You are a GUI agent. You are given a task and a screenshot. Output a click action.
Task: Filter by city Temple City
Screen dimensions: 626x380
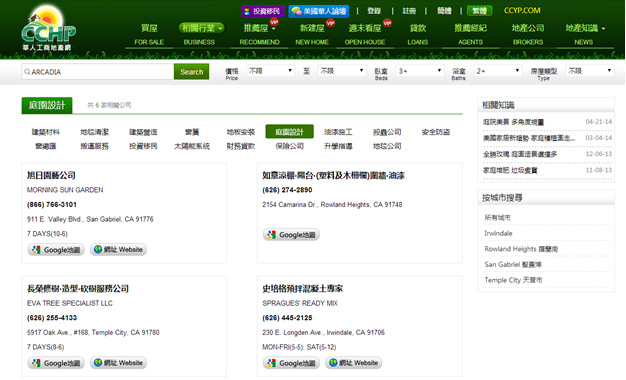(x=513, y=280)
